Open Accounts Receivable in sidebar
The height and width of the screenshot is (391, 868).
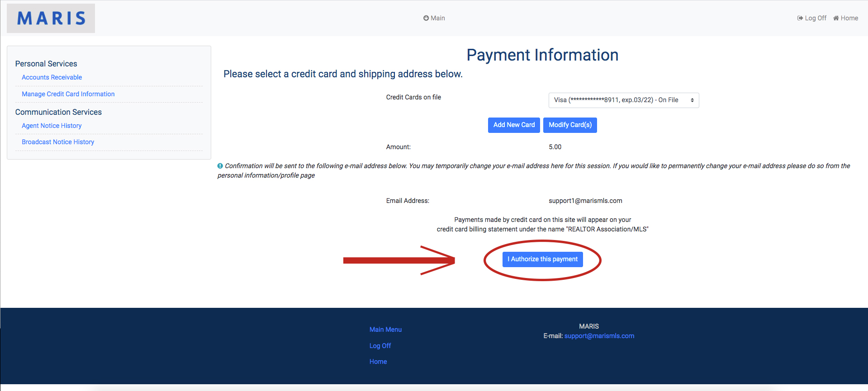[52, 77]
